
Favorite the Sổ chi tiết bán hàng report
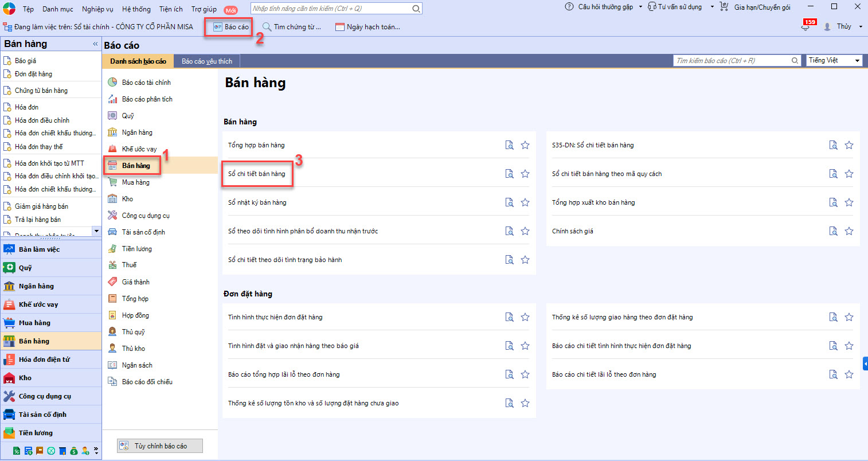click(x=525, y=174)
